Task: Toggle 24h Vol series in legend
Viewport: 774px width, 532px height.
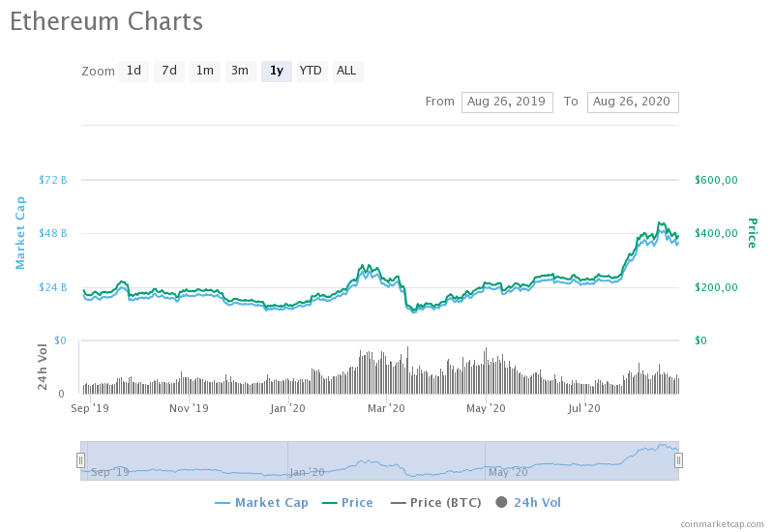Action: (x=528, y=503)
